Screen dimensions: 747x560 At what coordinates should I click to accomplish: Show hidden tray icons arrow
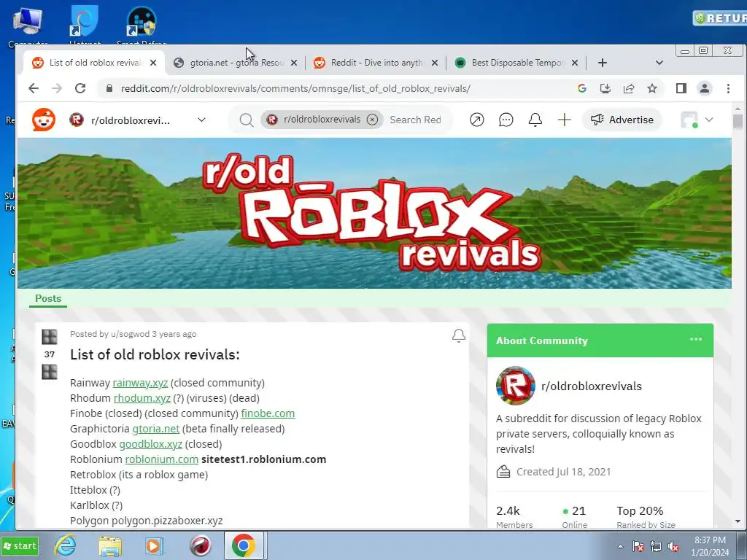tap(620, 546)
